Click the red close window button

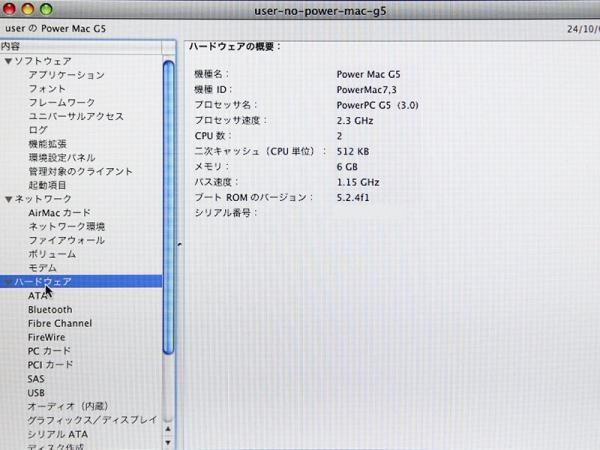9,9
